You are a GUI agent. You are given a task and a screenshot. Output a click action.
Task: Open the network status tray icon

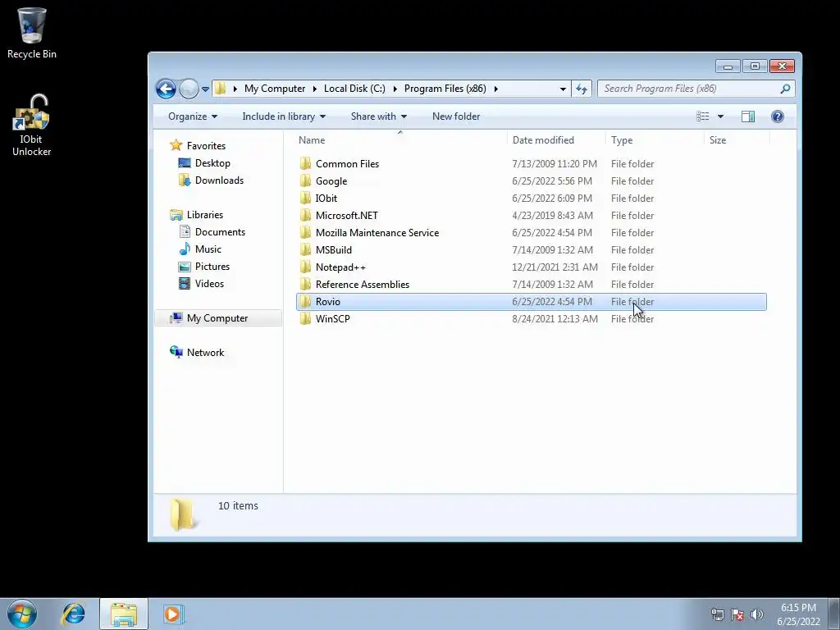(717, 614)
